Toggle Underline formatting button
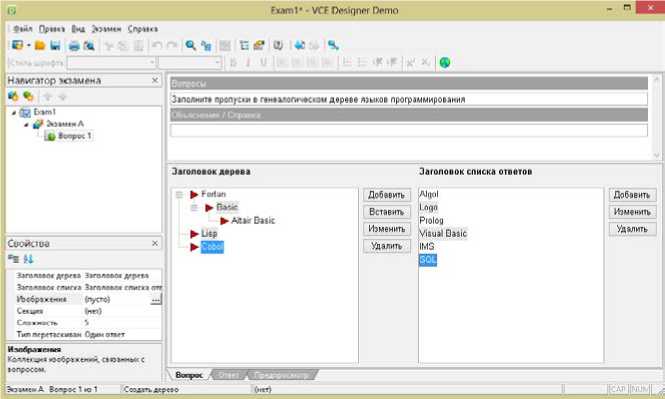 point(263,63)
